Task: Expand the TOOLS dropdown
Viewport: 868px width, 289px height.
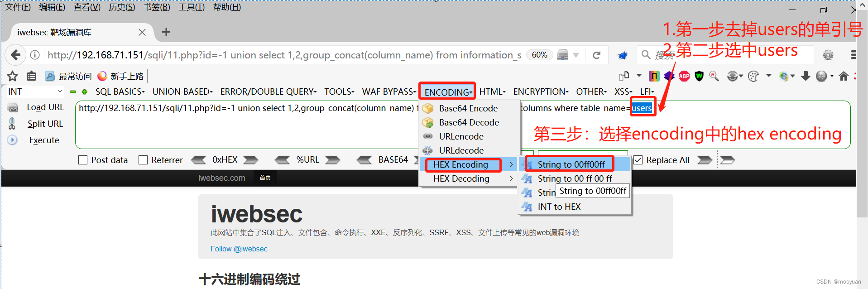Action: pyautogui.click(x=339, y=92)
